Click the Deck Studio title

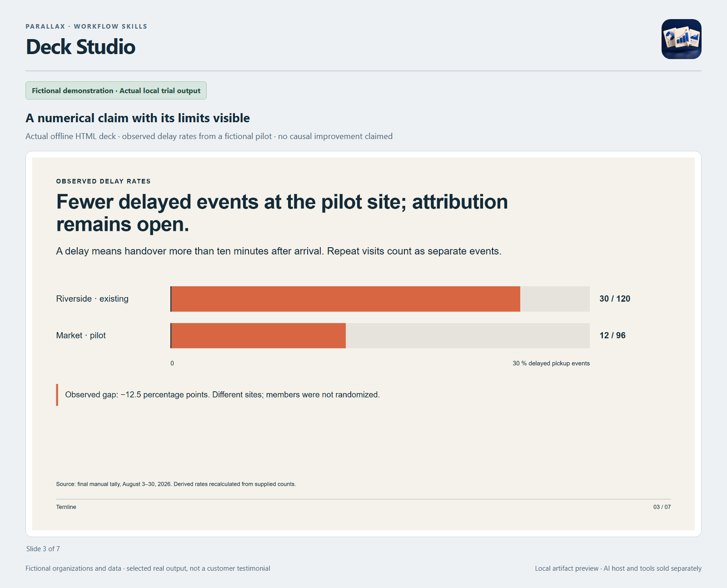[x=80, y=47]
